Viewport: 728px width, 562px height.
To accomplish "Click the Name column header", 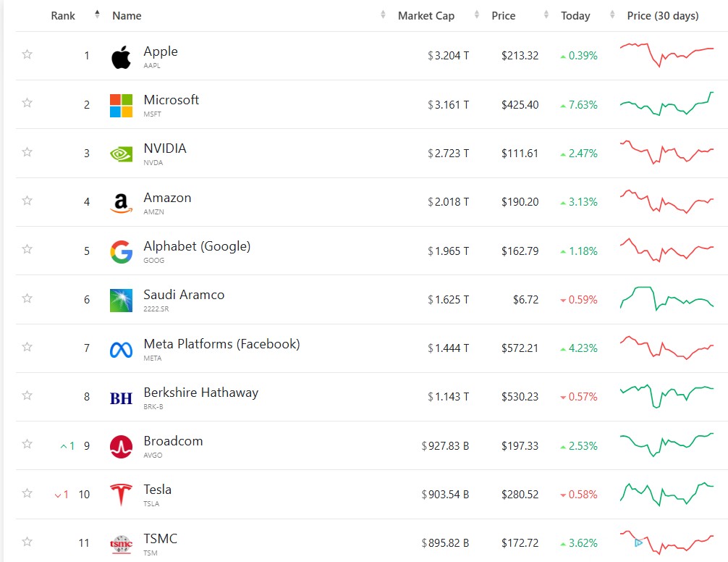I will click(x=127, y=16).
